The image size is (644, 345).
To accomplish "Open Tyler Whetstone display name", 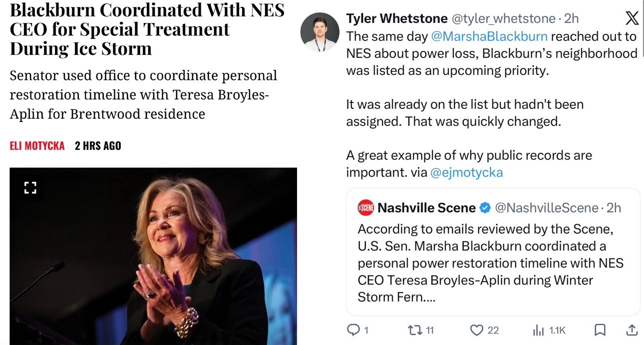I will pos(396,19).
